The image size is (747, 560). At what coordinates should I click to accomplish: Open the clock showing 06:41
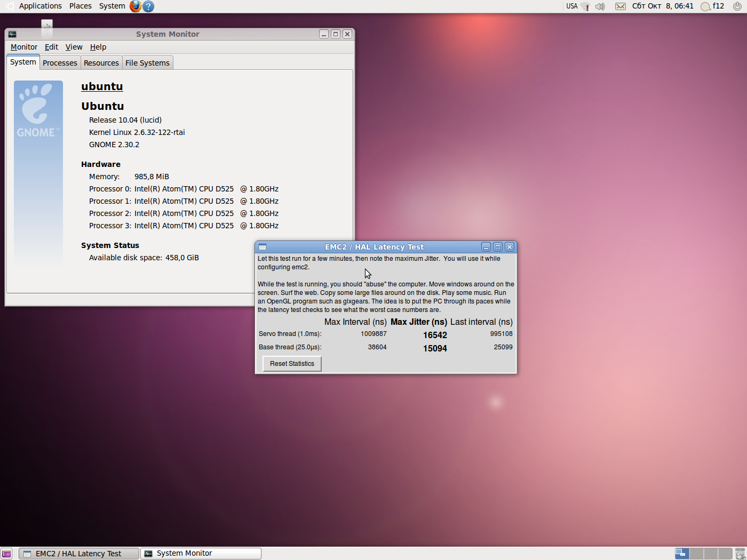pyautogui.click(x=663, y=6)
